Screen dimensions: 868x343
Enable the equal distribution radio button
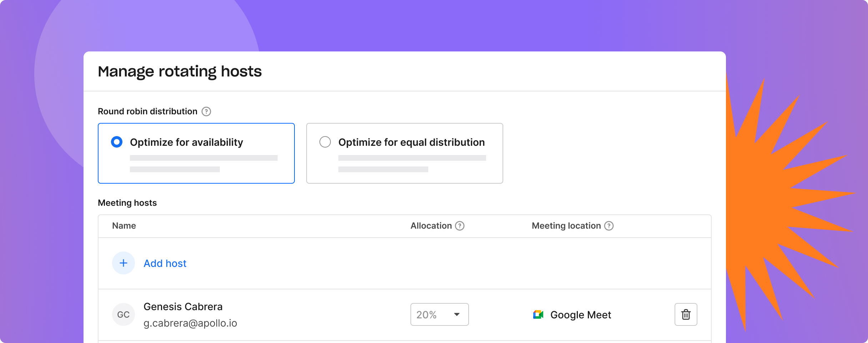[x=325, y=142]
